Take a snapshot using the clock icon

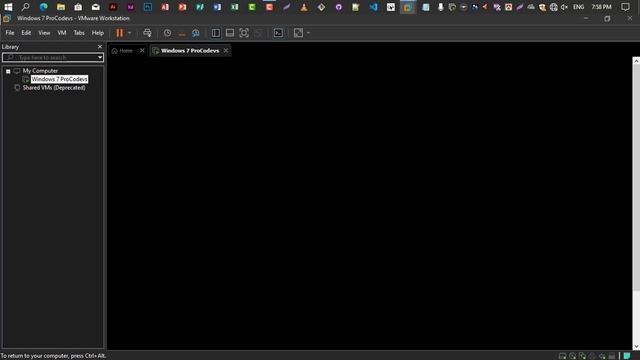[167, 33]
